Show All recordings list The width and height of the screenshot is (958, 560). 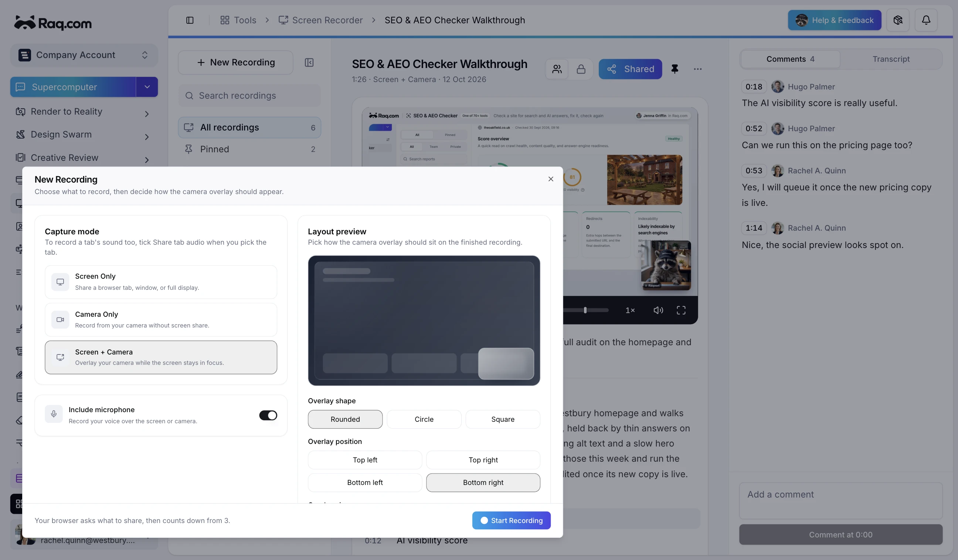[249, 128]
